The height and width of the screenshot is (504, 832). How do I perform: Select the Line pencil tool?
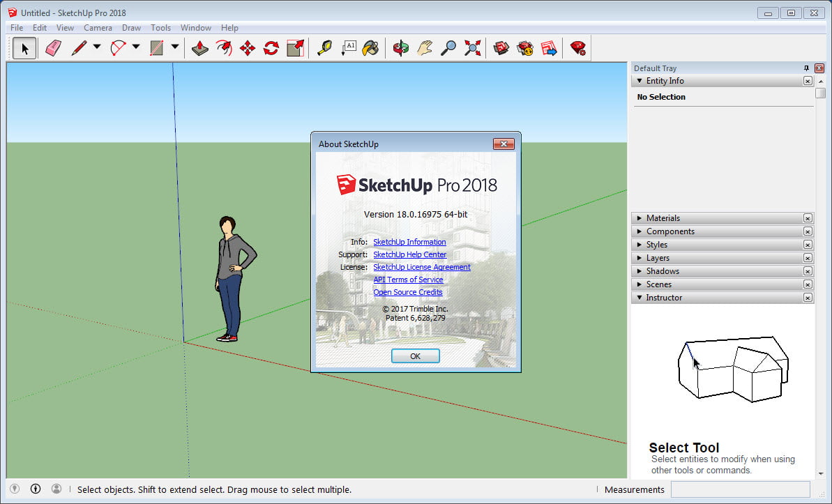pyautogui.click(x=79, y=48)
